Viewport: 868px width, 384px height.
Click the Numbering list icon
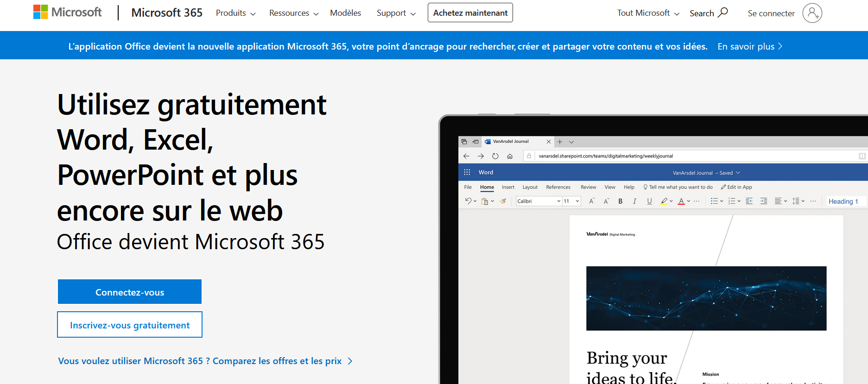tap(732, 201)
